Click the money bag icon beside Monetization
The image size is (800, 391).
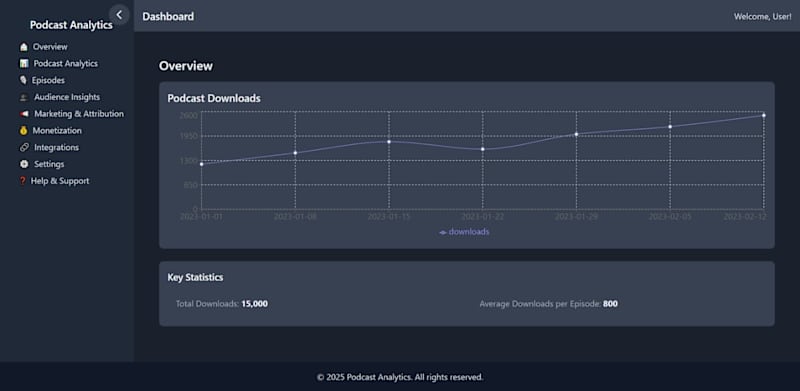point(23,131)
